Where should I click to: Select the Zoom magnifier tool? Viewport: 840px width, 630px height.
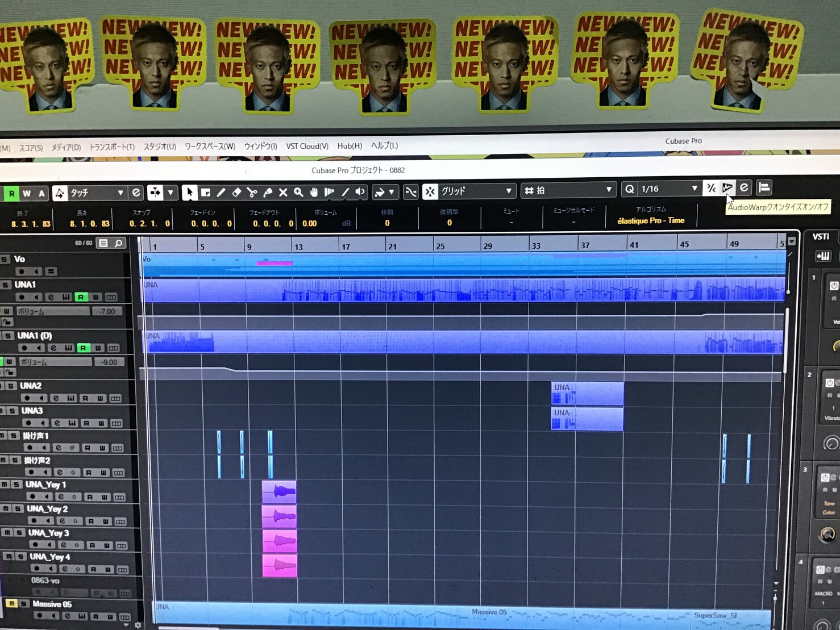coord(298,193)
